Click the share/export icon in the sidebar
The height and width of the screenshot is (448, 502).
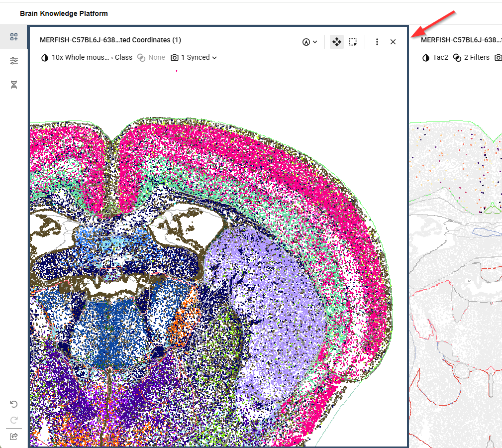click(x=14, y=437)
